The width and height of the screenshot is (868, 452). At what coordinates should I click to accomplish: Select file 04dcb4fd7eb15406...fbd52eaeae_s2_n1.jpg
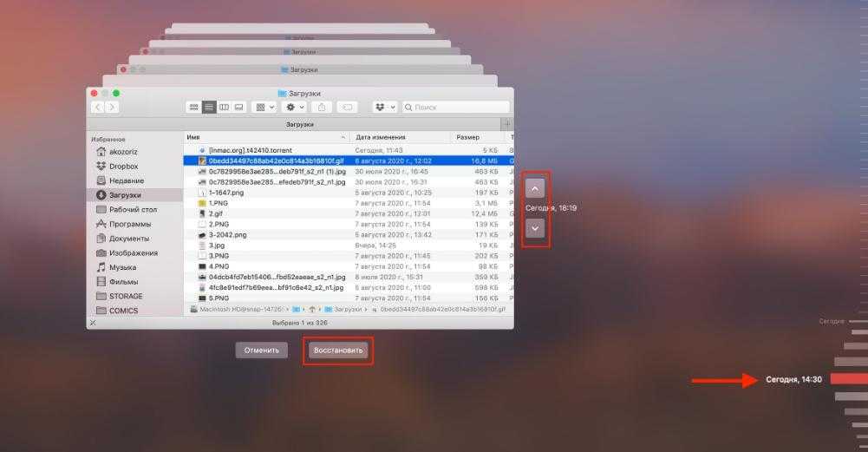(x=349, y=277)
